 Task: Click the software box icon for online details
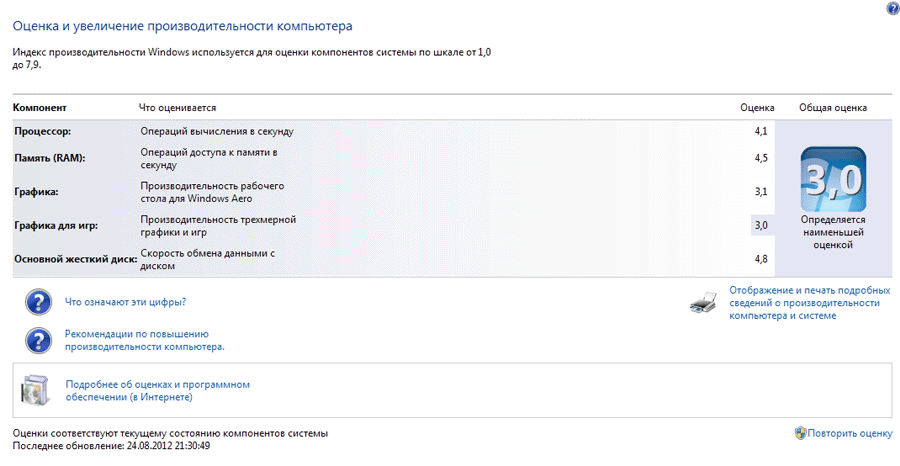coord(35,390)
